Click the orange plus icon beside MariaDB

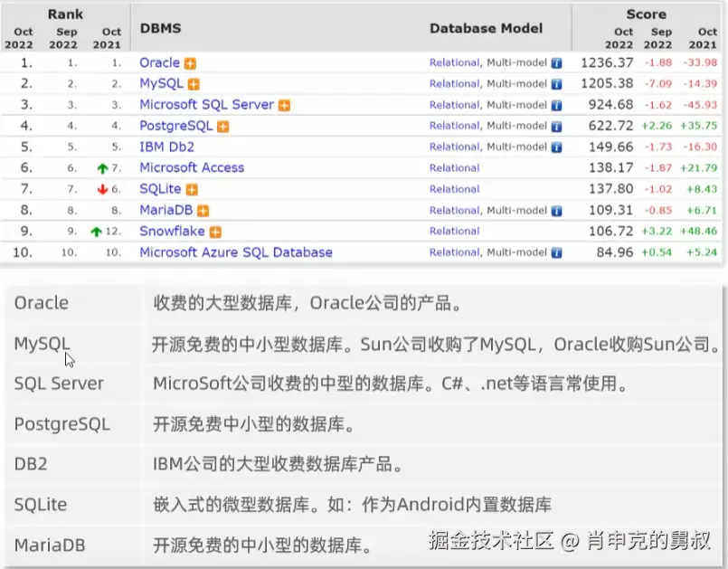203,211
